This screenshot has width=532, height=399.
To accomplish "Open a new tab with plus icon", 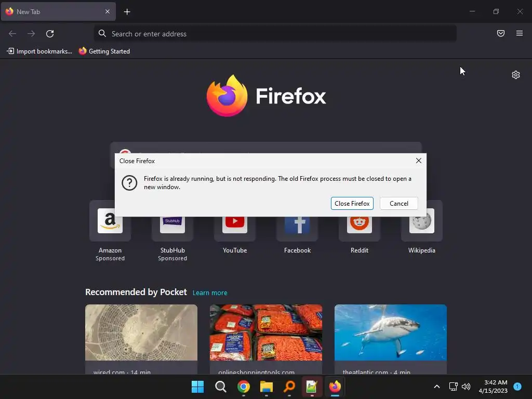I will (x=127, y=12).
